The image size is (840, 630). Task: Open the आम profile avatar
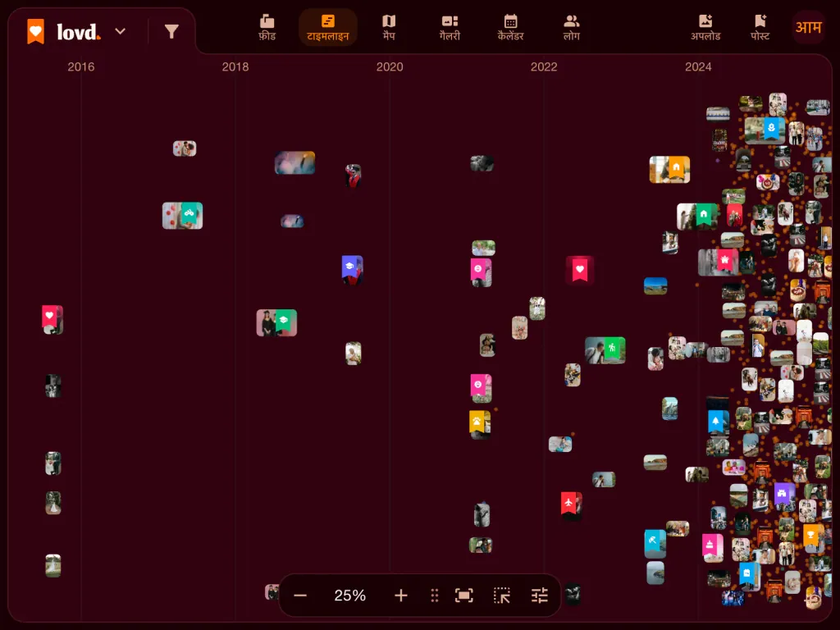[x=808, y=27]
